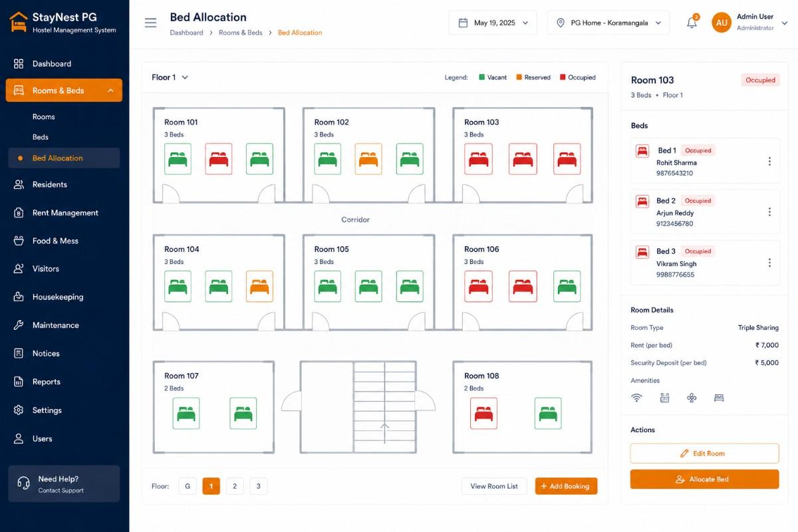Open Rooms submenu item

(x=44, y=116)
